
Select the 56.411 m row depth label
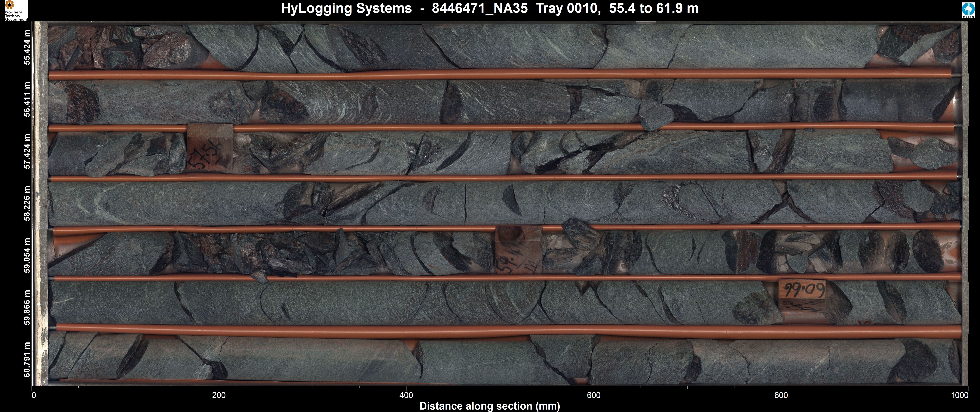27,100
